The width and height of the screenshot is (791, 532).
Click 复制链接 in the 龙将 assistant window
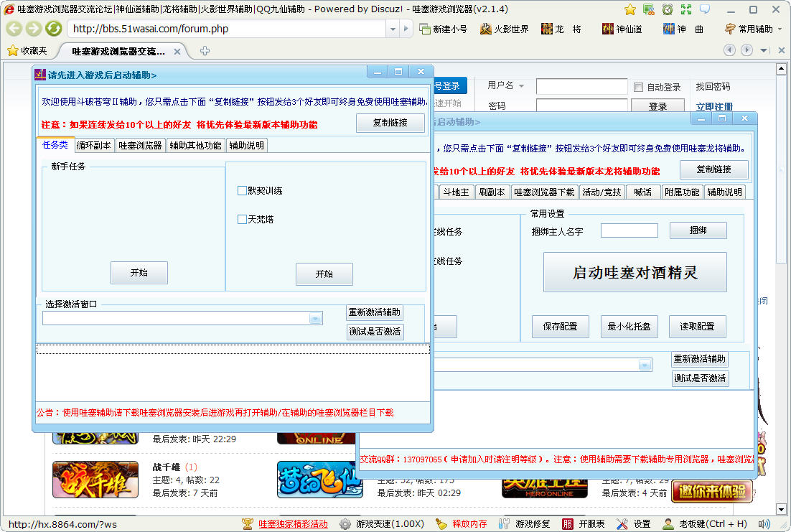click(713, 169)
